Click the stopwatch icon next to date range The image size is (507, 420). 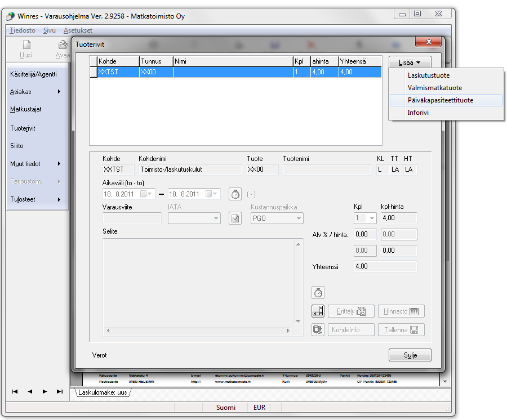pos(235,194)
